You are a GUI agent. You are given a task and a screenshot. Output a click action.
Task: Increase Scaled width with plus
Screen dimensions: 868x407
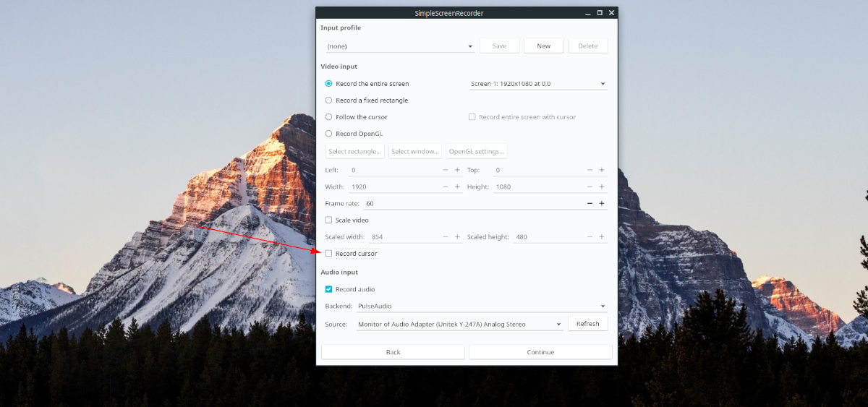457,236
